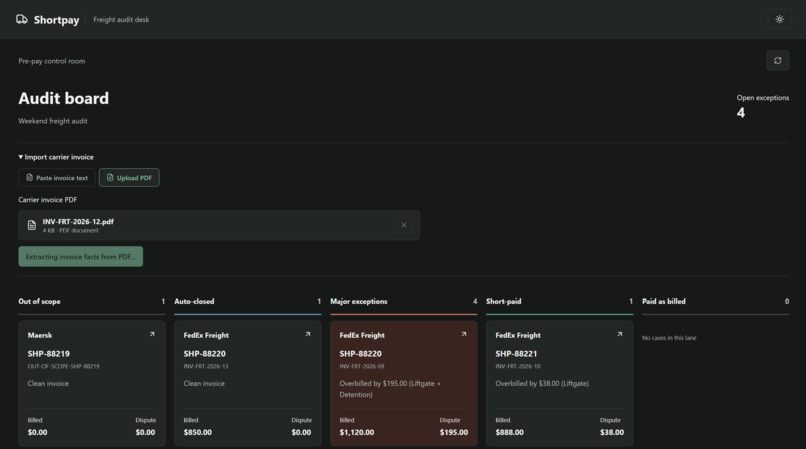Image resolution: width=806 pixels, height=449 pixels.
Task: Click the $888.00 billed amount
Action: [x=509, y=433]
